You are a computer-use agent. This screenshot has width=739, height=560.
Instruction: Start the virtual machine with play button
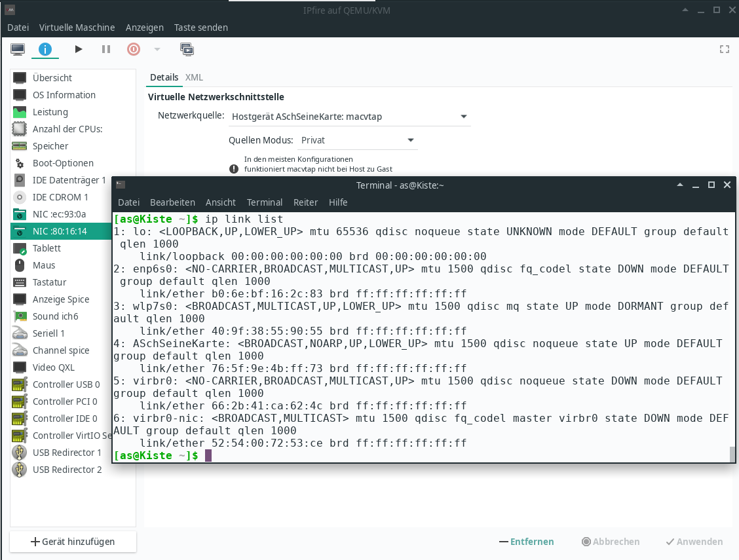tap(79, 49)
